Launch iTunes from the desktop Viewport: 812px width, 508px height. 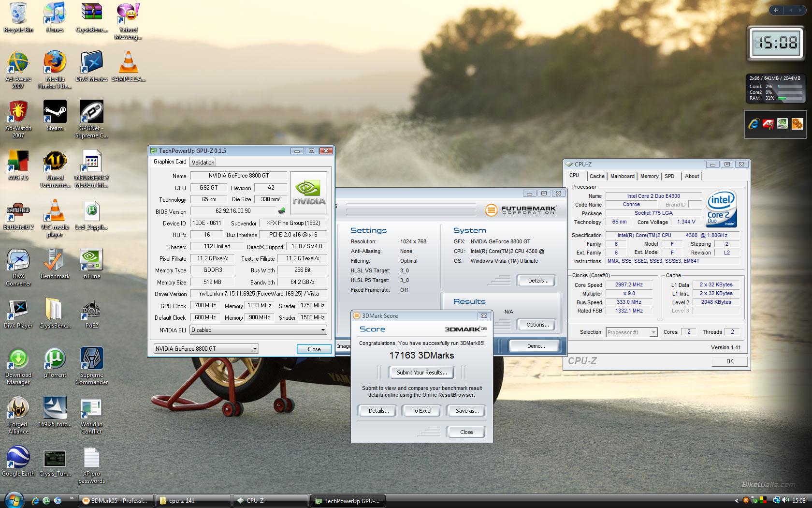[x=55, y=17]
